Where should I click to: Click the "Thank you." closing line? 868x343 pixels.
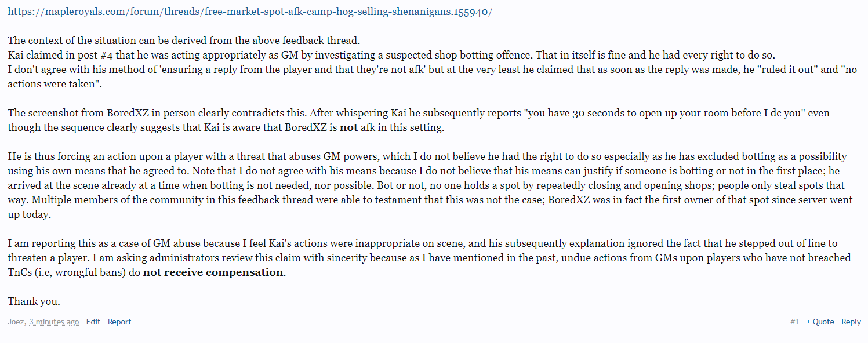click(34, 301)
